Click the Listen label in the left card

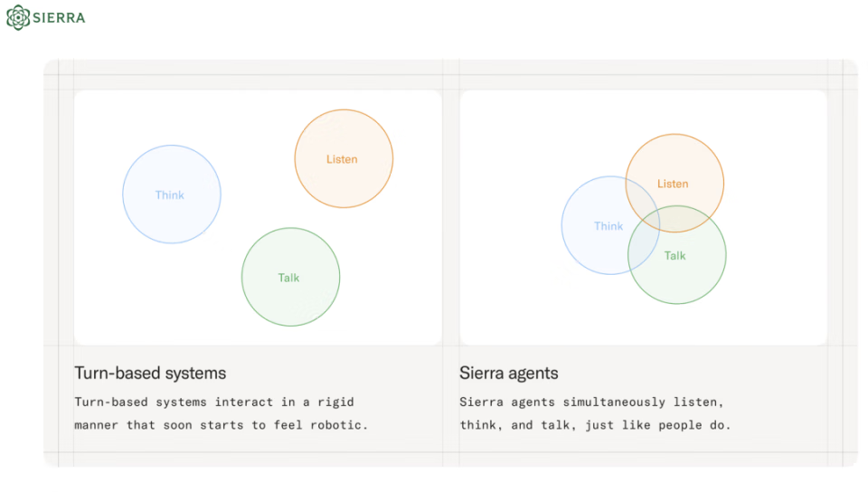342,159
